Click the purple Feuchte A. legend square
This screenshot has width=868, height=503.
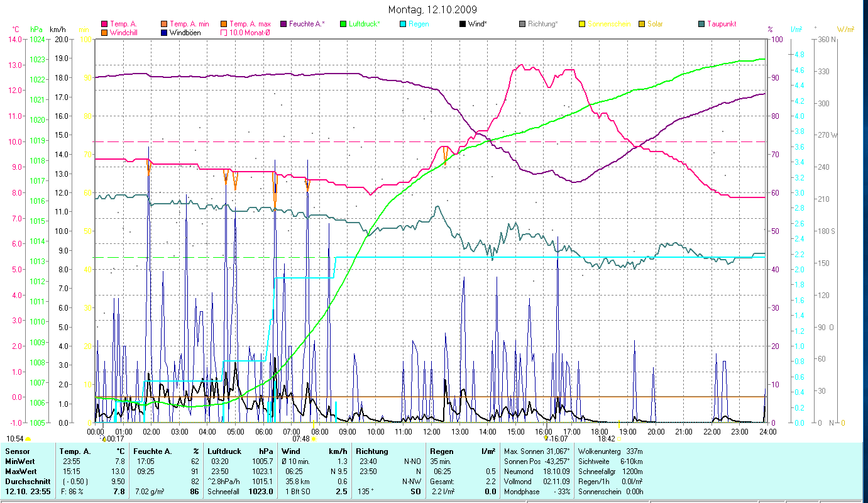click(283, 25)
